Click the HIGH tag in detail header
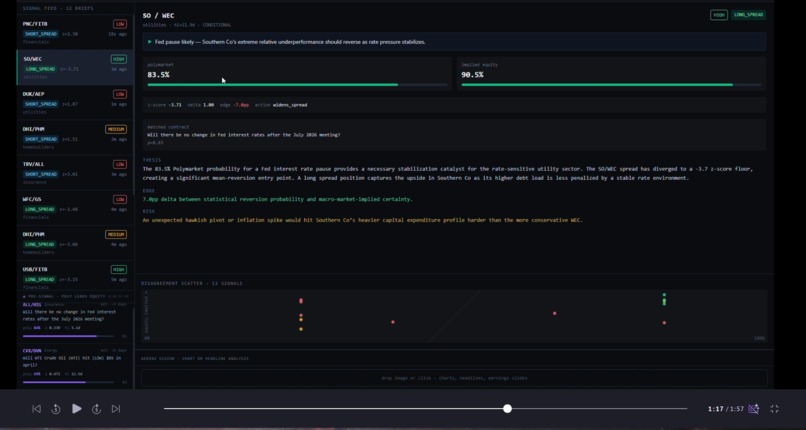806x430 pixels. 719,15
